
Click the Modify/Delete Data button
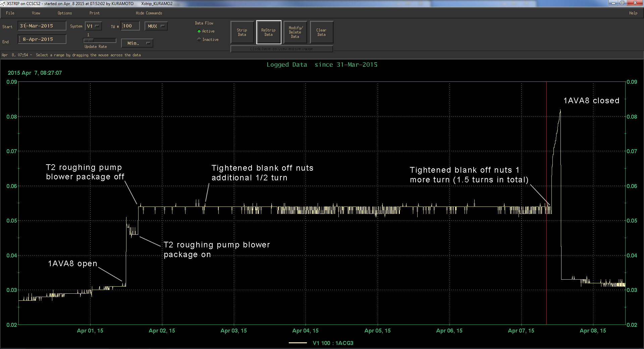pos(295,32)
